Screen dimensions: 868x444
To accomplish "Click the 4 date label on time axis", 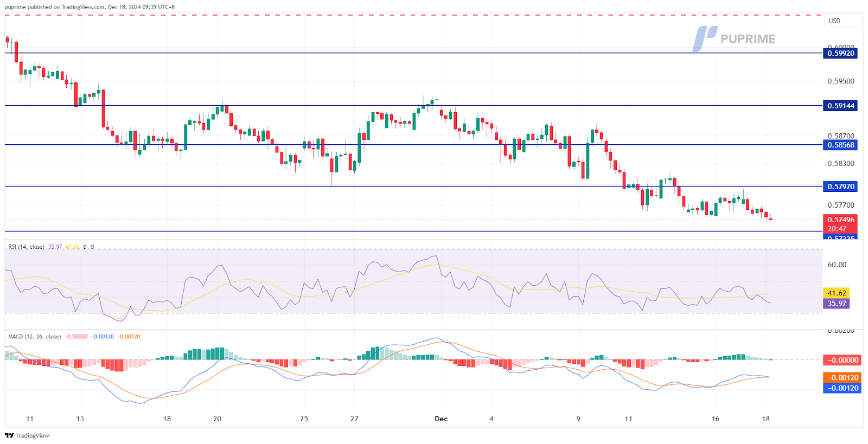I will [492, 419].
